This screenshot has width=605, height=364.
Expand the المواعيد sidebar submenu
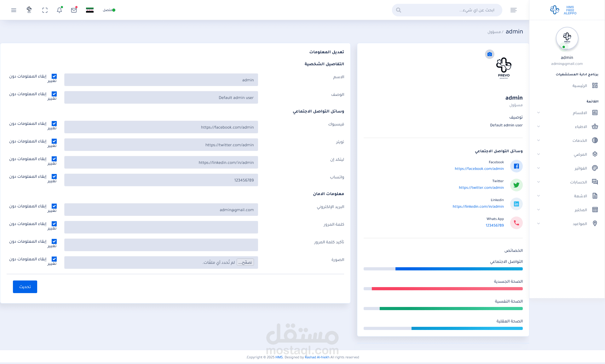pyautogui.click(x=579, y=224)
